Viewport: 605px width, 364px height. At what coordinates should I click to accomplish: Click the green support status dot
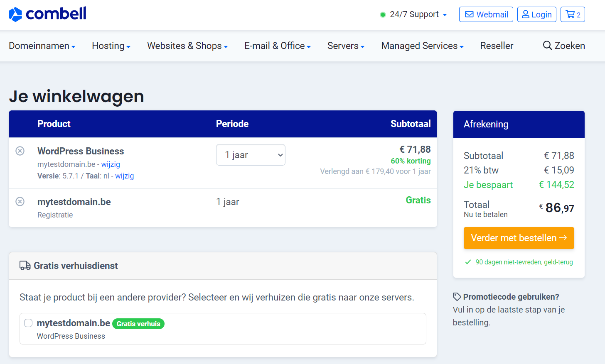[x=383, y=15]
